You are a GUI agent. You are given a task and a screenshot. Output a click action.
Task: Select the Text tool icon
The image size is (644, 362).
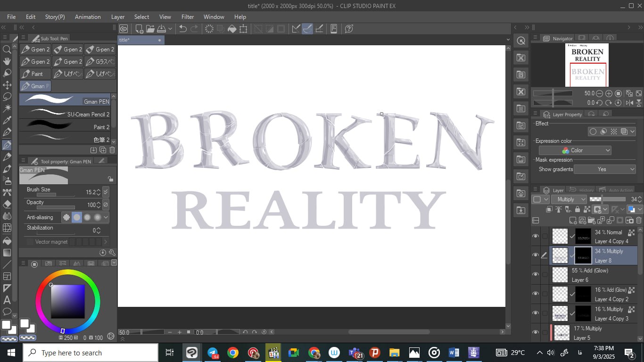(x=7, y=300)
